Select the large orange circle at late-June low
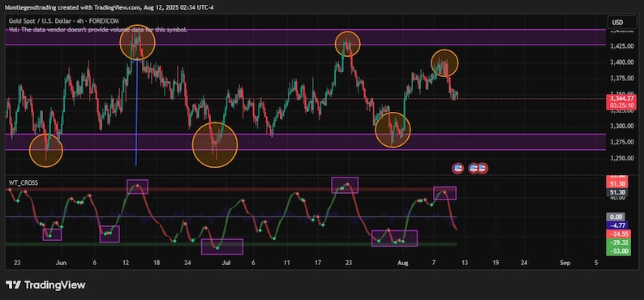The image size is (644, 300). pyautogui.click(x=215, y=145)
